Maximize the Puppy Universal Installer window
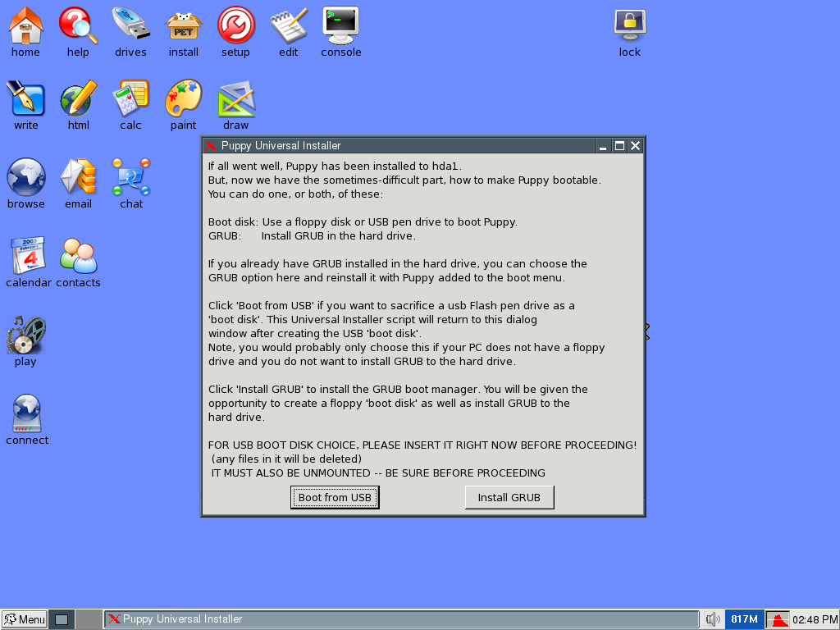 (619, 146)
